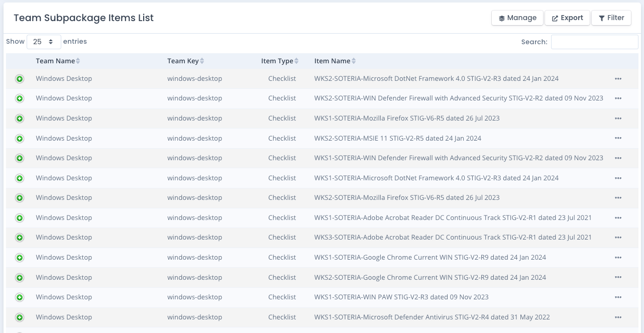This screenshot has height=333, width=644.
Task: Open actions menu for WKS2-SOTERIA-Google Chrome row
Action: coord(618,277)
